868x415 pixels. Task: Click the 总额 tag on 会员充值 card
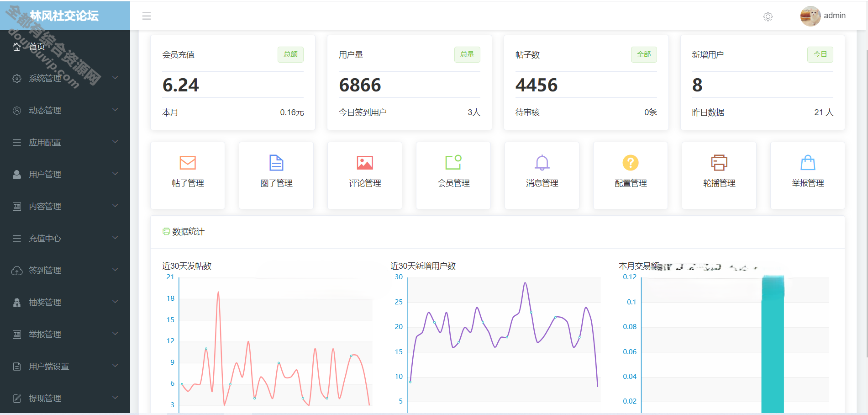(290, 54)
